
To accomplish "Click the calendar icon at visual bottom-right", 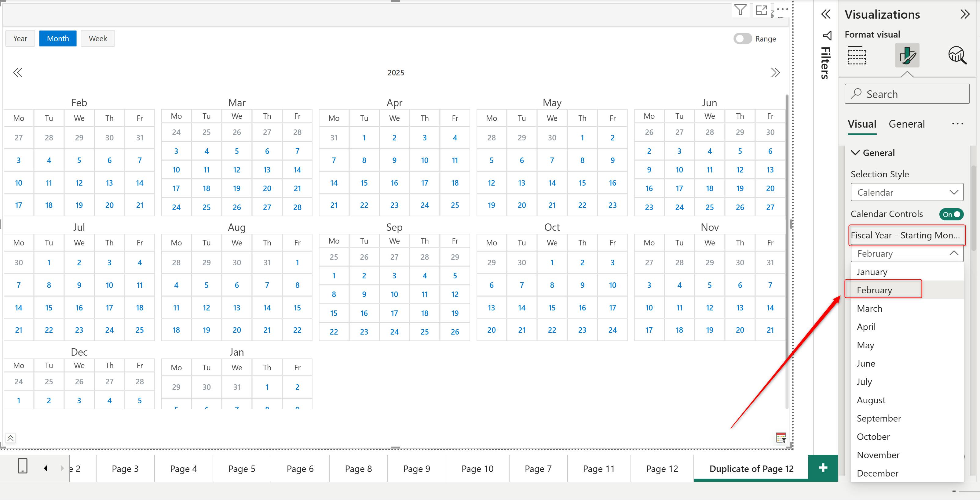I will coord(781,438).
